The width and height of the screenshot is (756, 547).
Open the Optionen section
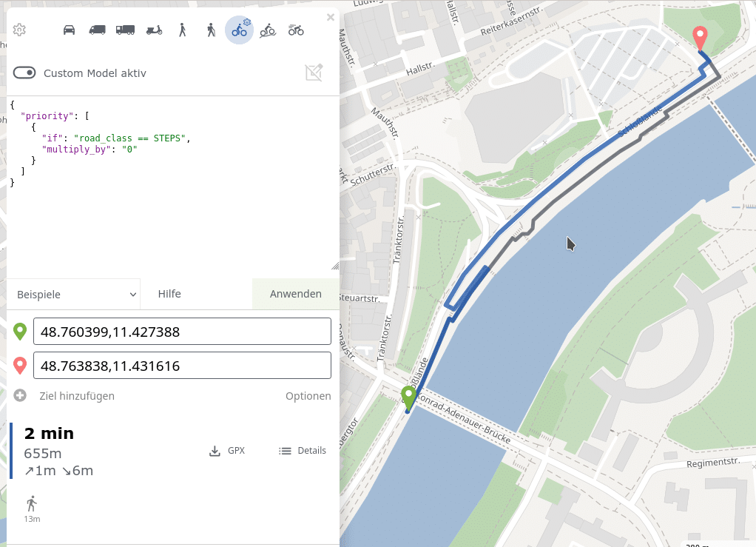pos(308,396)
